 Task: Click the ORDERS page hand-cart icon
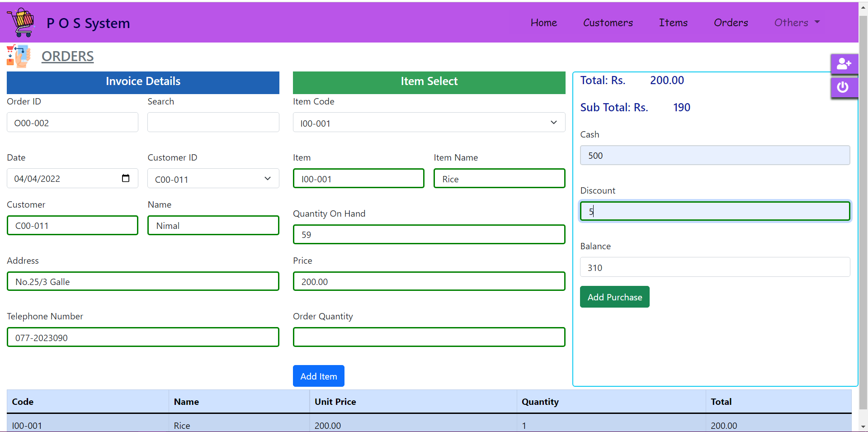pyautogui.click(x=18, y=56)
